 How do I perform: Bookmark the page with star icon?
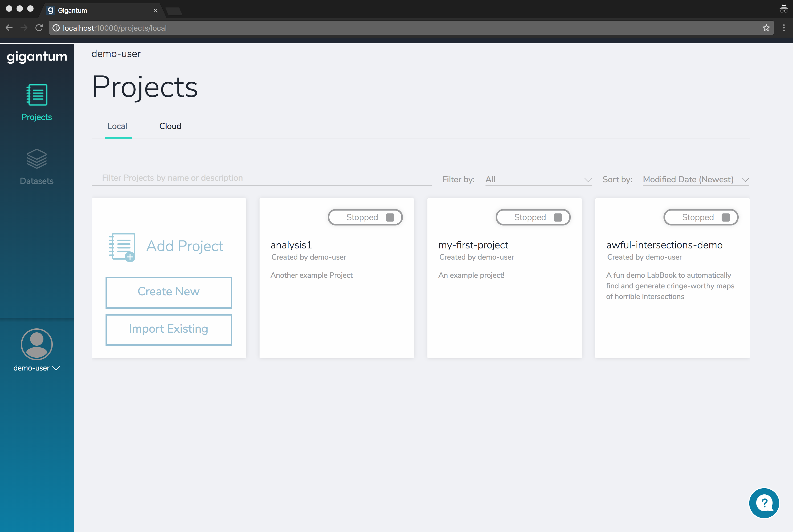(766, 28)
